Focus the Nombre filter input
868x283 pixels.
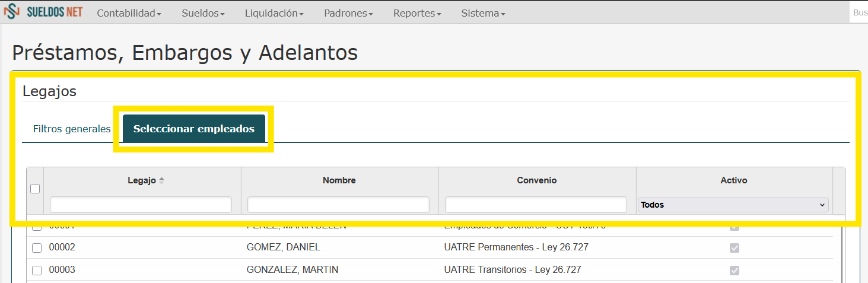pos(338,205)
